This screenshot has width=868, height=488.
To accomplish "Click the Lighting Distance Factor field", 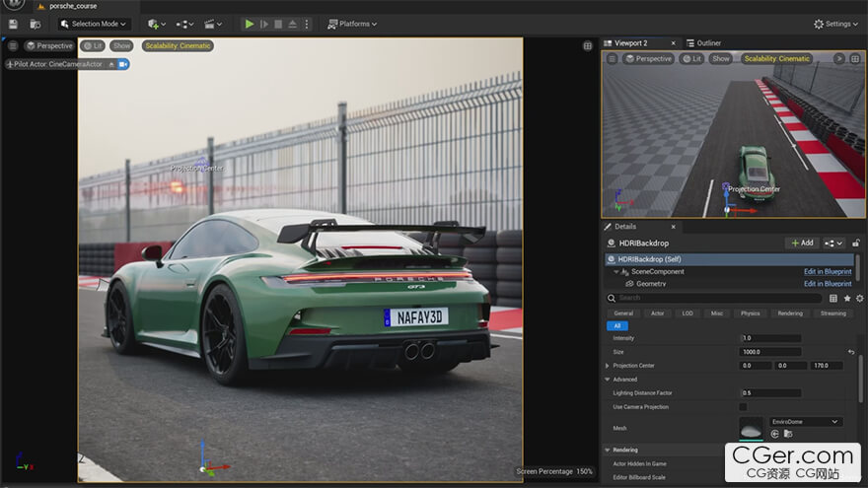I will [770, 392].
